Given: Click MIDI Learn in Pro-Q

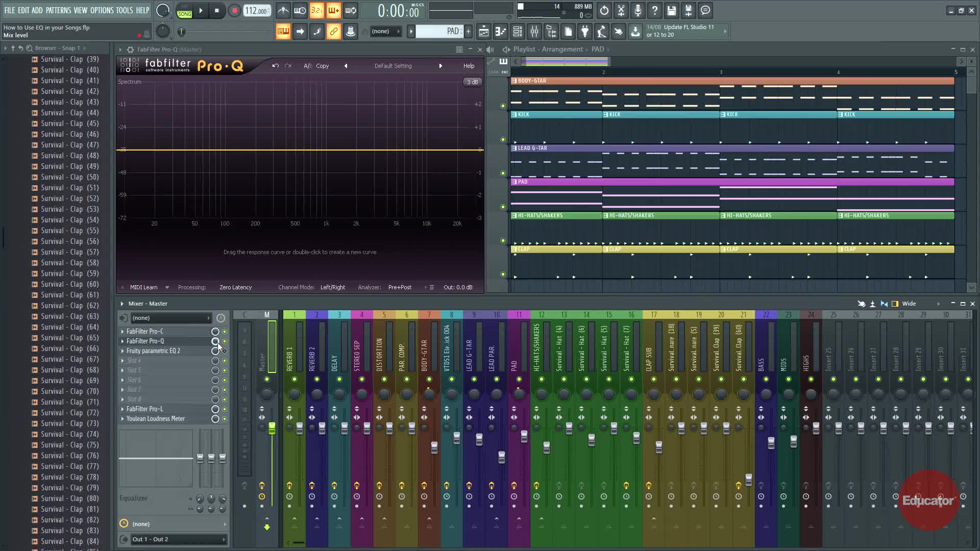Looking at the screenshot, I should [x=143, y=287].
